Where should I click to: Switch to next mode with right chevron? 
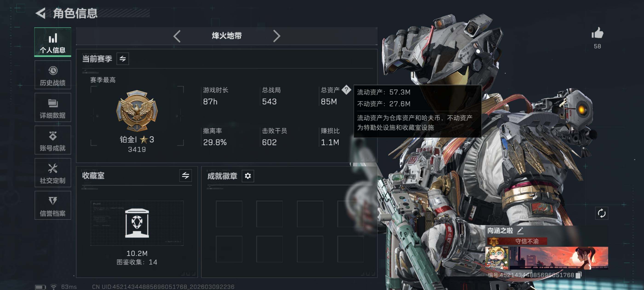tap(276, 36)
